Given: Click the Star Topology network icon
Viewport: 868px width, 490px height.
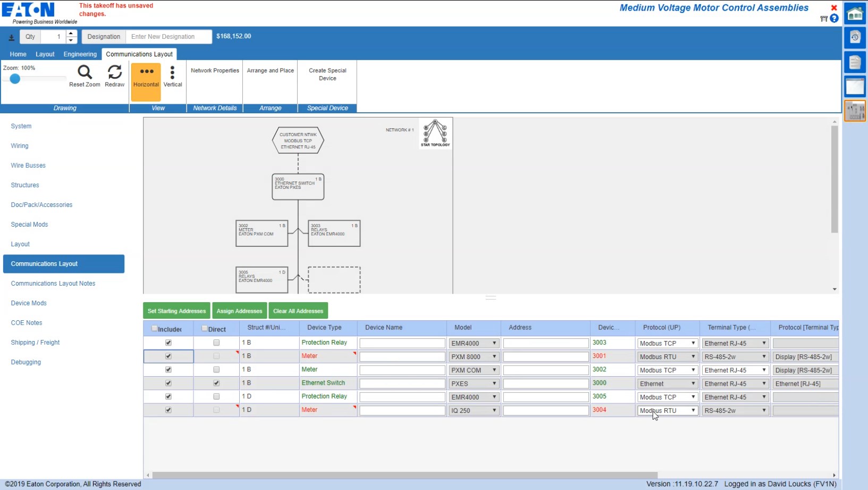Looking at the screenshot, I should tap(435, 133).
